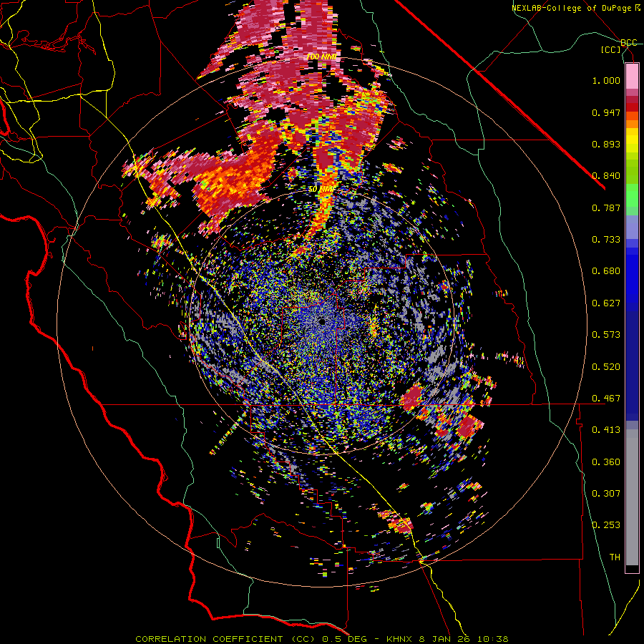
Task: Click the 0.253 scale value
Action: click(x=606, y=525)
